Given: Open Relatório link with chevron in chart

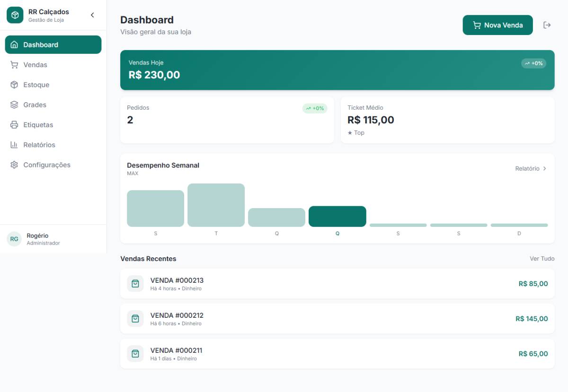Looking at the screenshot, I should pos(531,168).
